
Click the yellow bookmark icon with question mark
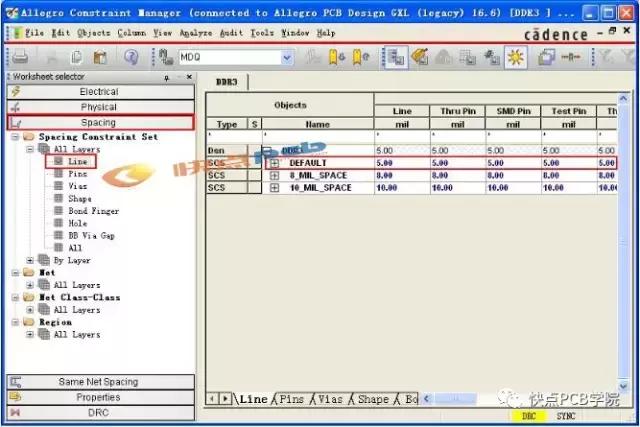pos(361,58)
